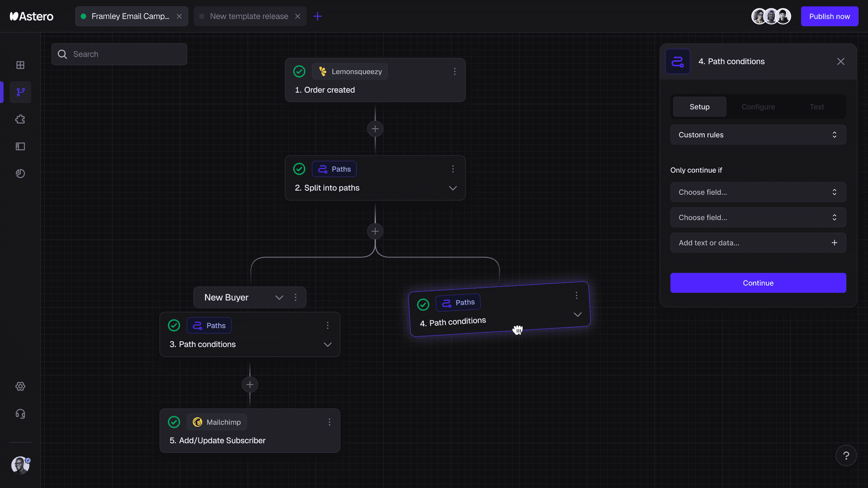
Task: Click the question mark help button
Action: pyautogui.click(x=846, y=456)
